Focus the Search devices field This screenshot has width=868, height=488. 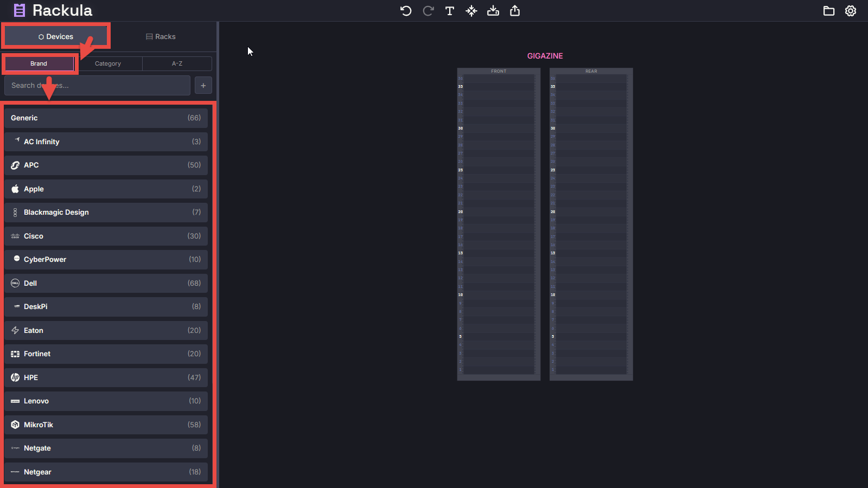(x=98, y=86)
